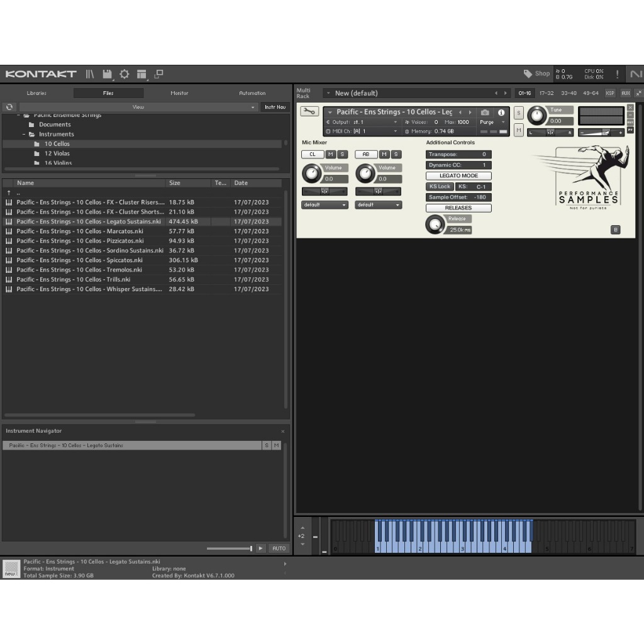Open AB mic default output dropdown
Viewport: 644px width, 644px height.
(x=378, y=205)
